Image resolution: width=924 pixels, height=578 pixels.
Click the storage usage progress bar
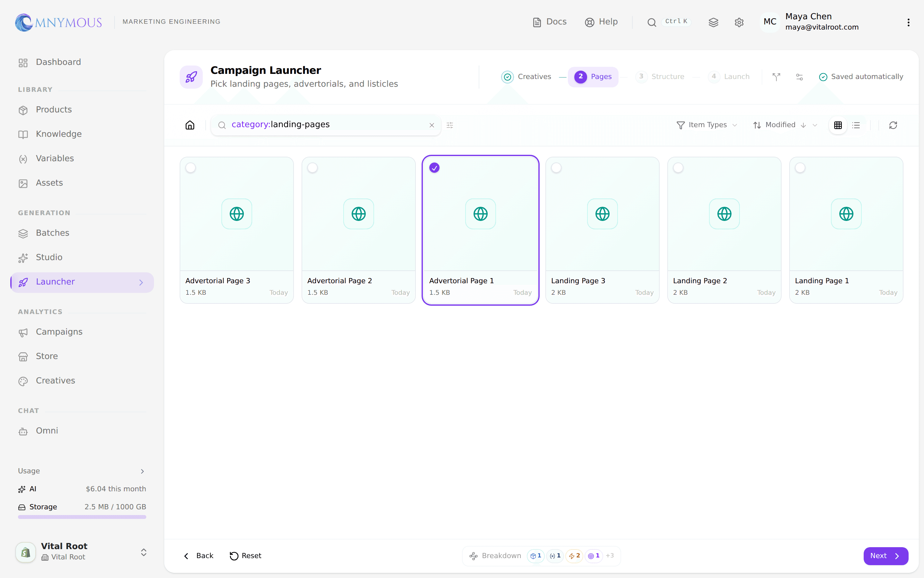[82, 517]
